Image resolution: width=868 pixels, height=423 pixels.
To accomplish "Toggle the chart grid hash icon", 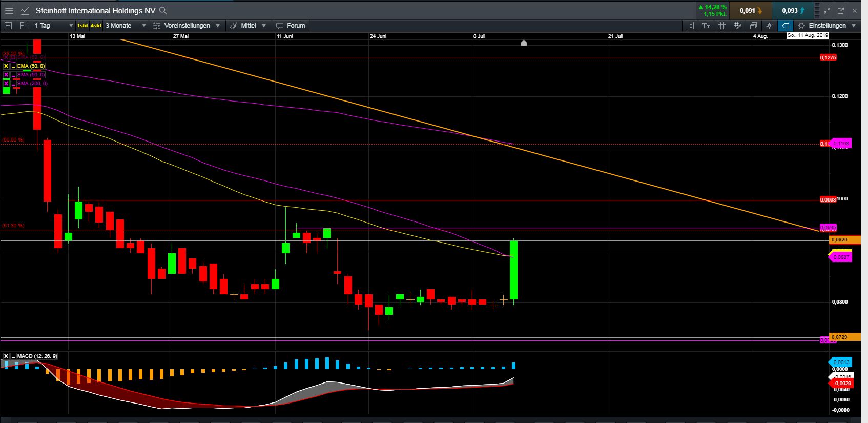I will coord(722,25).
